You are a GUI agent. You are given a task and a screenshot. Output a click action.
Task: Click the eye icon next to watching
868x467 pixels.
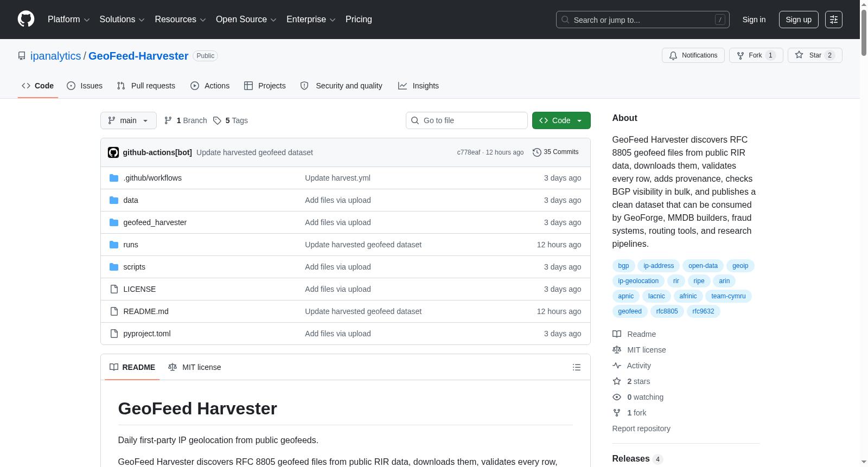click(617, 397)
